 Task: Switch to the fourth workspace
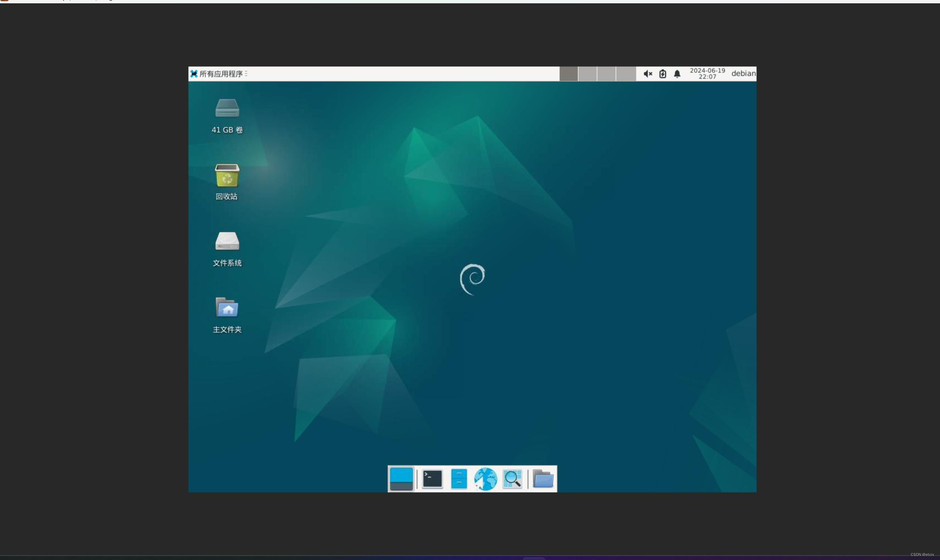(x=626, y=74)
